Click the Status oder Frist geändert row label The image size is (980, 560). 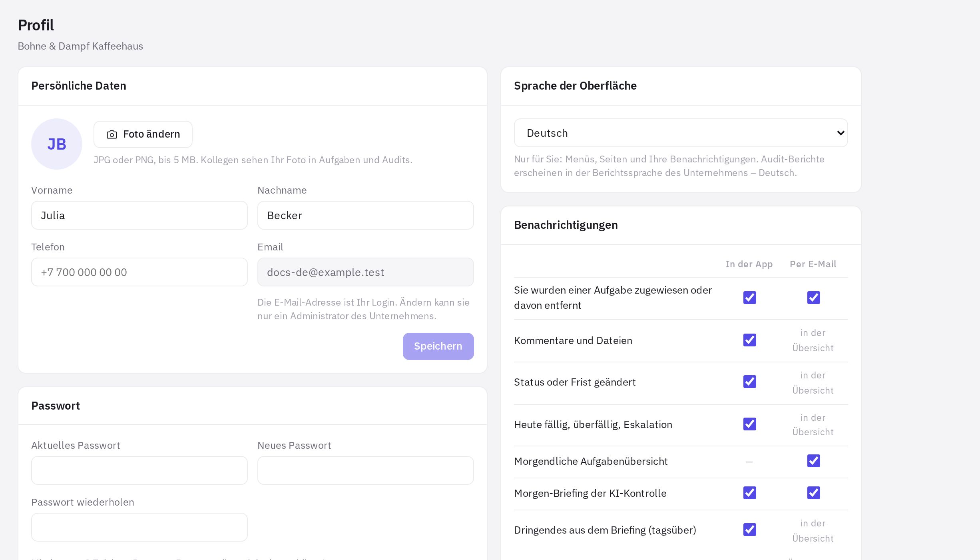point(575,382)
